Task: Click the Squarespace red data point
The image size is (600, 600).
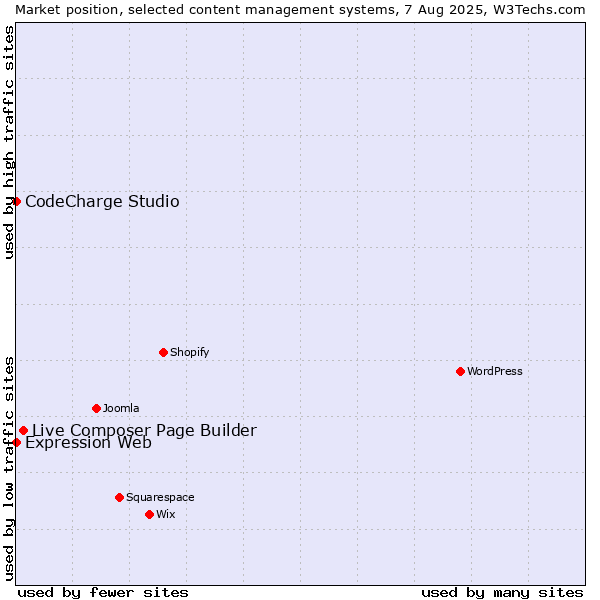Action: 119,497
